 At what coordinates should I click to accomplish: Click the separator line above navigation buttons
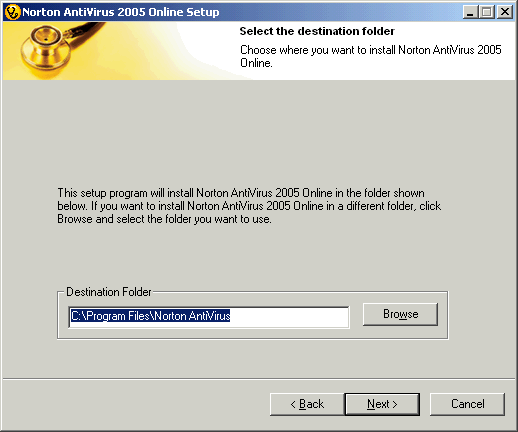coord(259,379)
